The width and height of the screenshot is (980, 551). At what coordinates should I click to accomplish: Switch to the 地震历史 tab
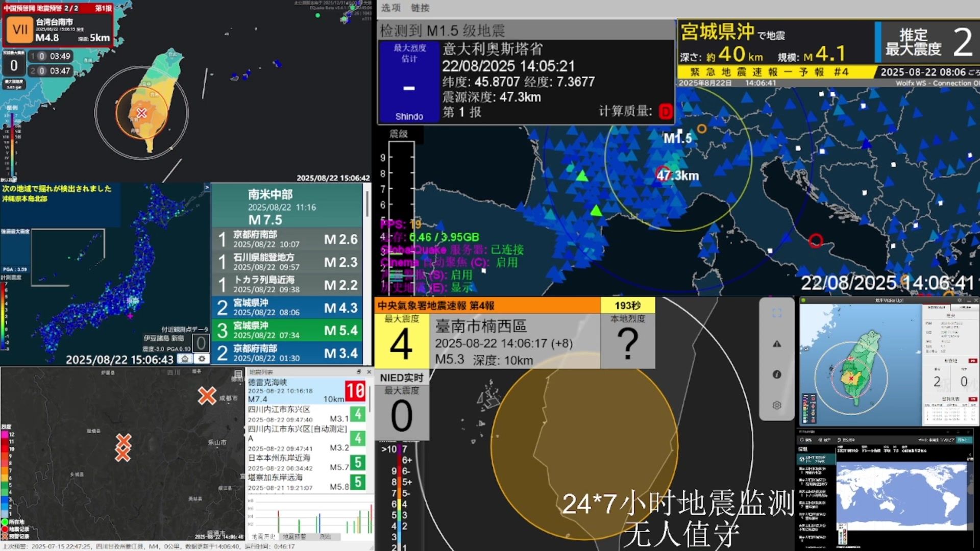click(264, 536)
